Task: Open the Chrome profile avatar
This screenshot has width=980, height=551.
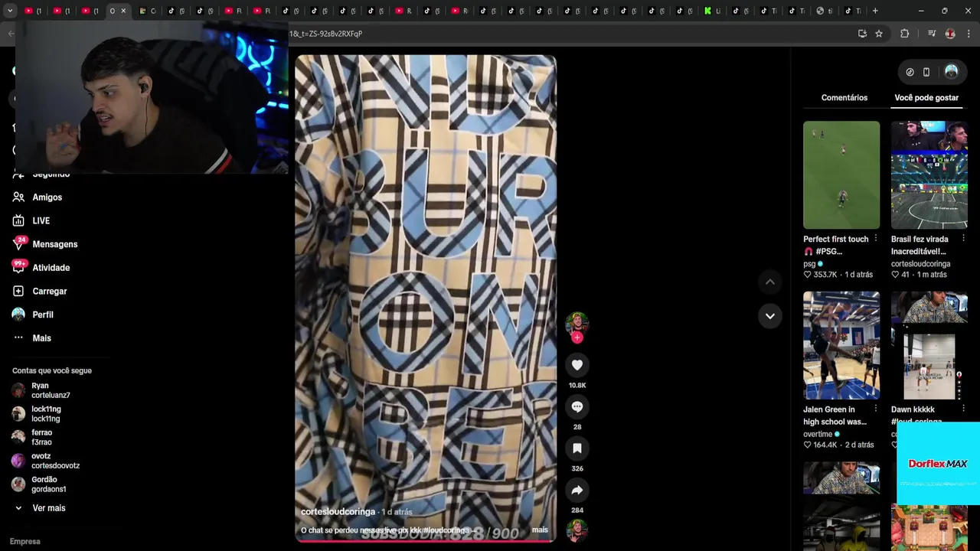Action: (x=950, y=34)
